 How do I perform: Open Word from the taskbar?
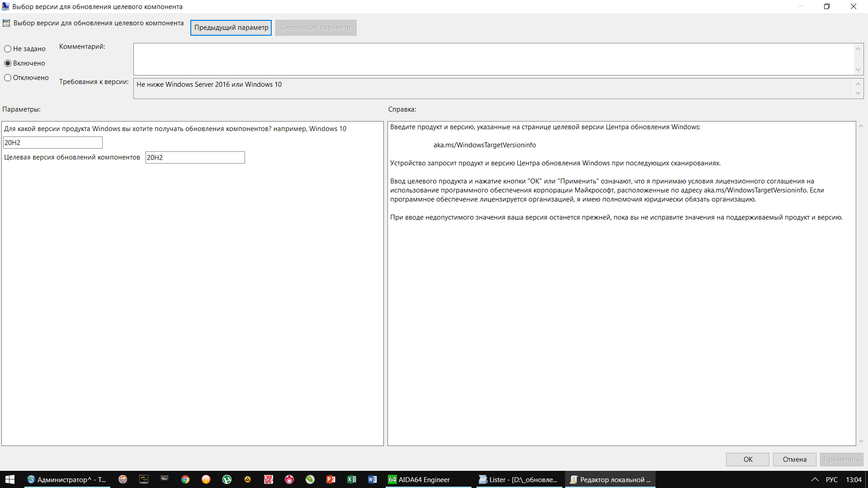tap(373, 479)
